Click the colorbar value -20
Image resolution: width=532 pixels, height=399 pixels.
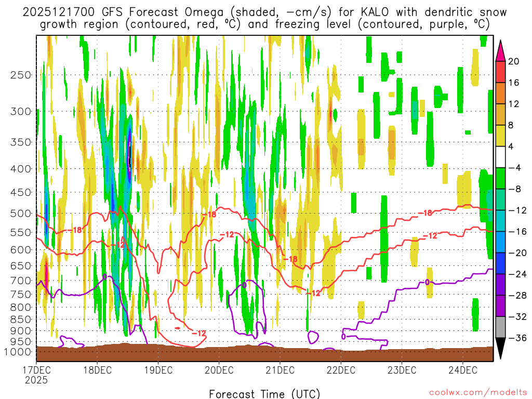[517, 253]
